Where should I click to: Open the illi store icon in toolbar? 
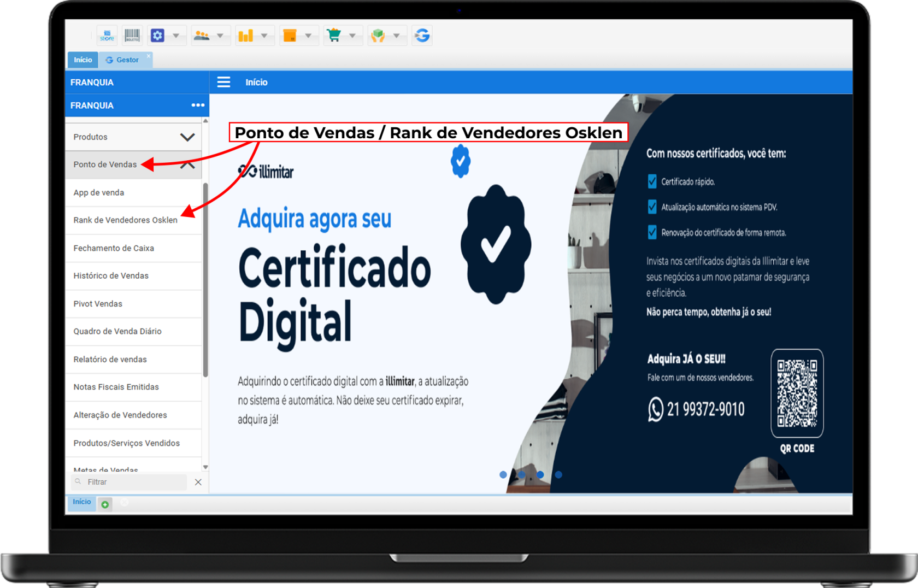107,36
